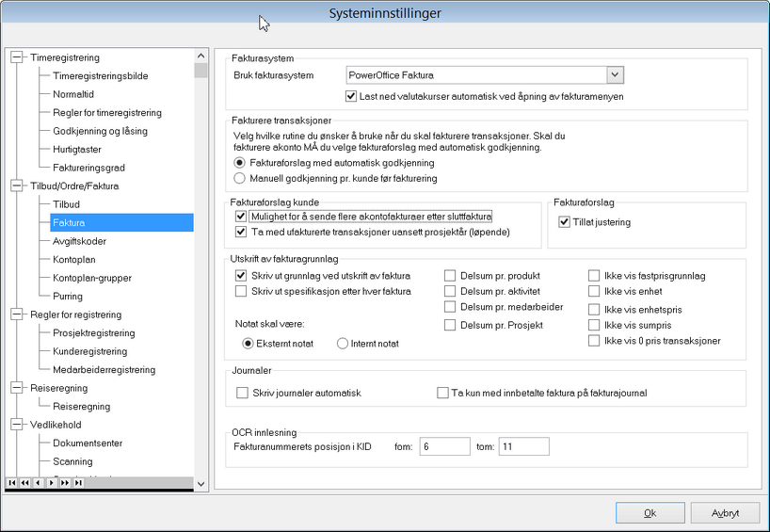The height and width of the screenshot is (532, 770).
Task: Open Kontoplan-grupper settings
Action: [x=92, y=278]
